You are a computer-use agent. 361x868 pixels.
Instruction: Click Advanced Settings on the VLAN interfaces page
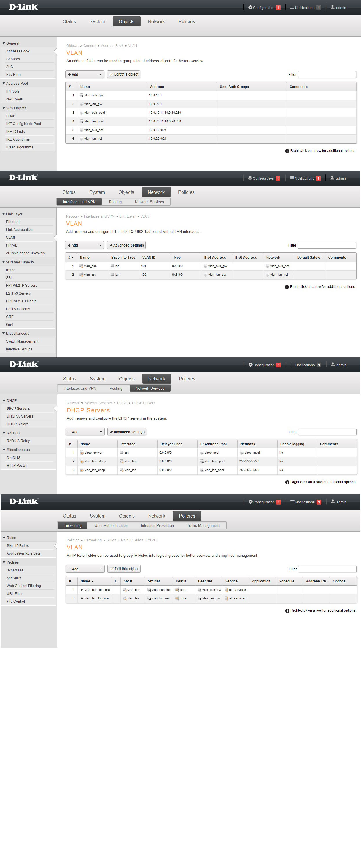(126, 245)
